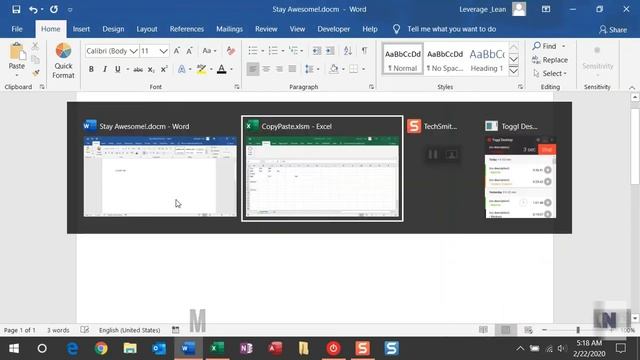Viewport: 640px width, 360px height.
Task: Open the Font dialog launcher
Action: [237, 87]
